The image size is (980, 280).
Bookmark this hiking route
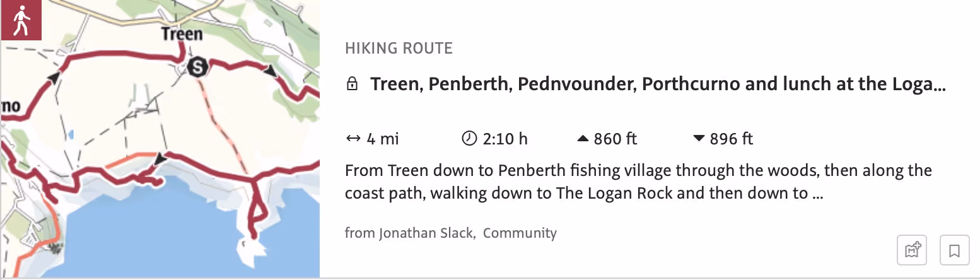954,251
